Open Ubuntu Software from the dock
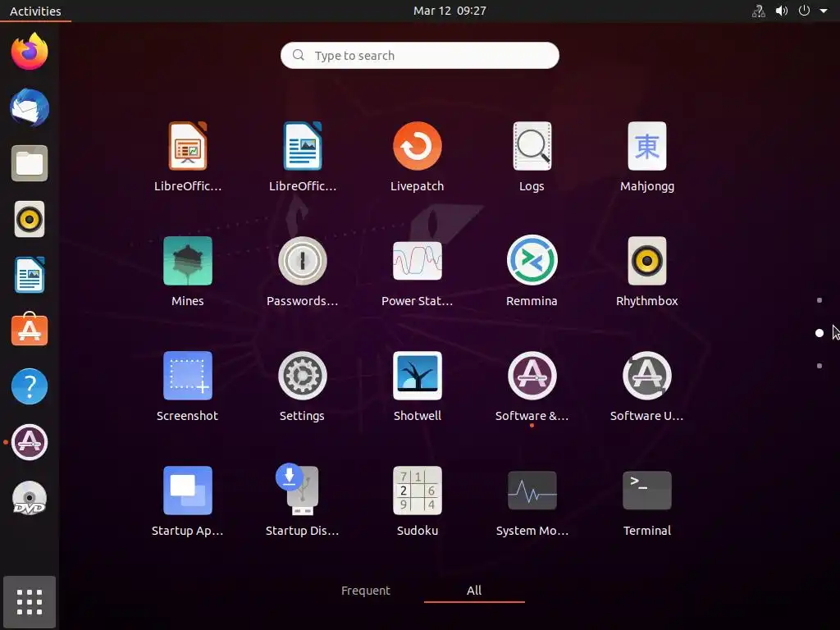Screen dimensions: 840x630 [30, 331]
